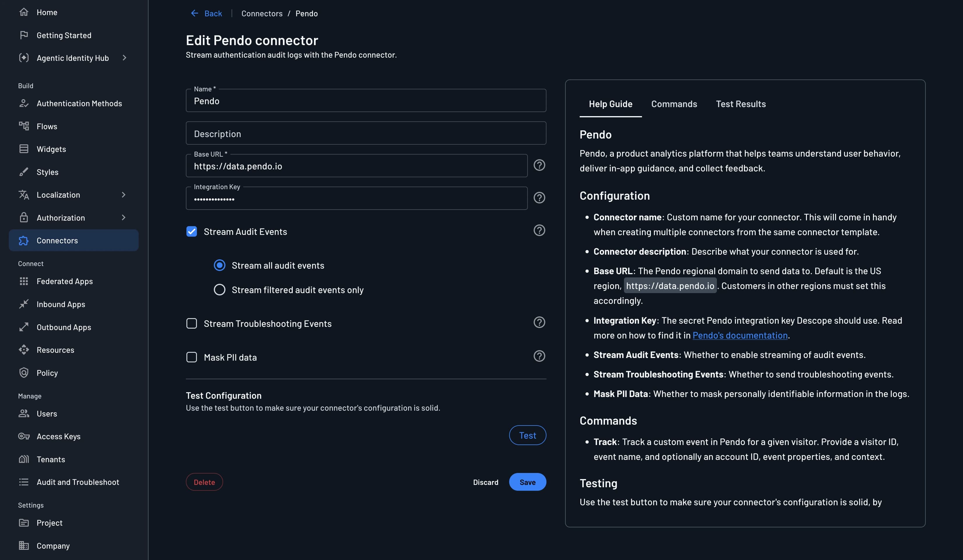Open help tooltip for Stream Troubleshooting Events

point(539,322)
